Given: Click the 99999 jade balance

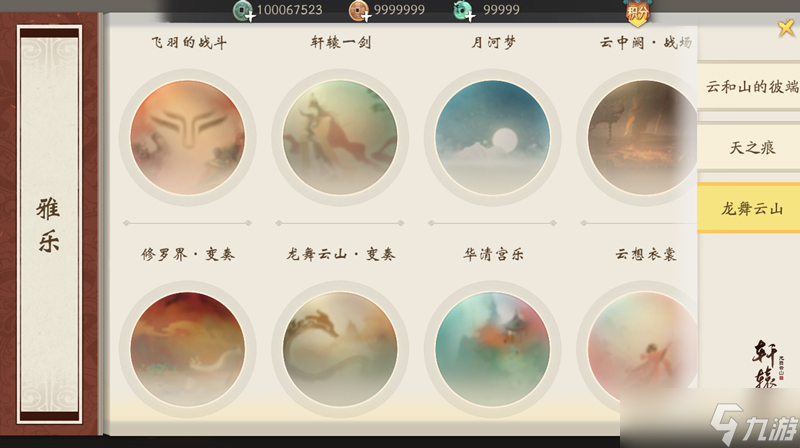Looking at the screenshot, I should pos(501,10).
